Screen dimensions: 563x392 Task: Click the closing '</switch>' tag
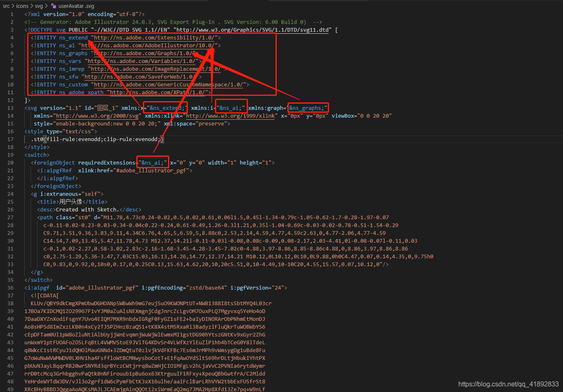[x=39, y=280]
